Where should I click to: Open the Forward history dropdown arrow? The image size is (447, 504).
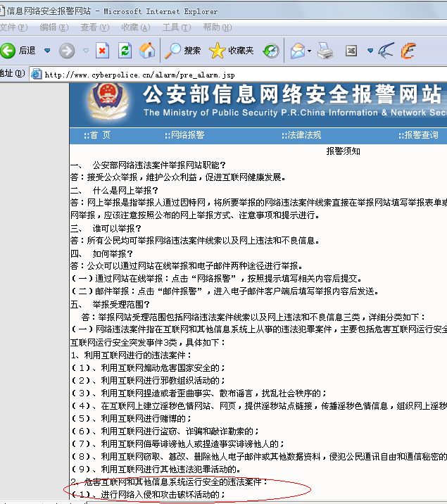point(86,51)
